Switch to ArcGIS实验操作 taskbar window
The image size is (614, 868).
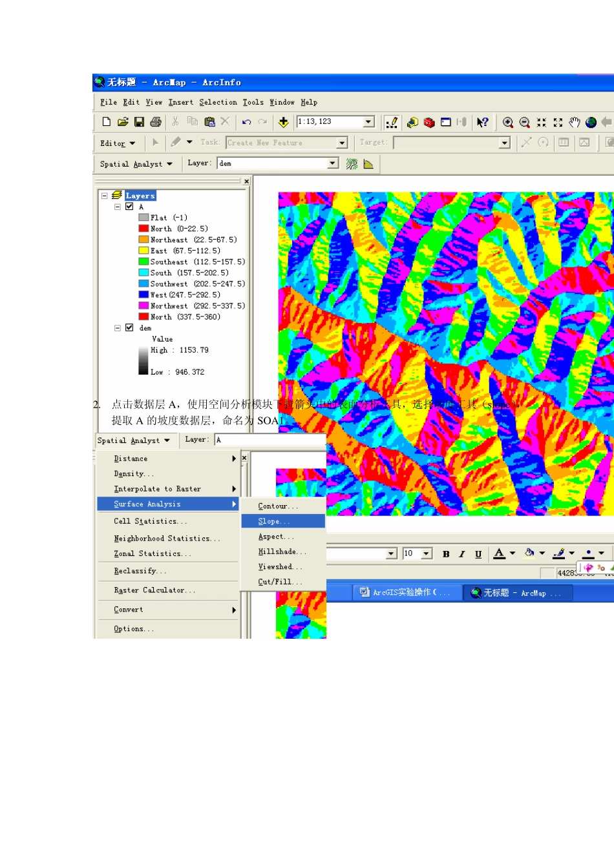[x=407, y=592]
